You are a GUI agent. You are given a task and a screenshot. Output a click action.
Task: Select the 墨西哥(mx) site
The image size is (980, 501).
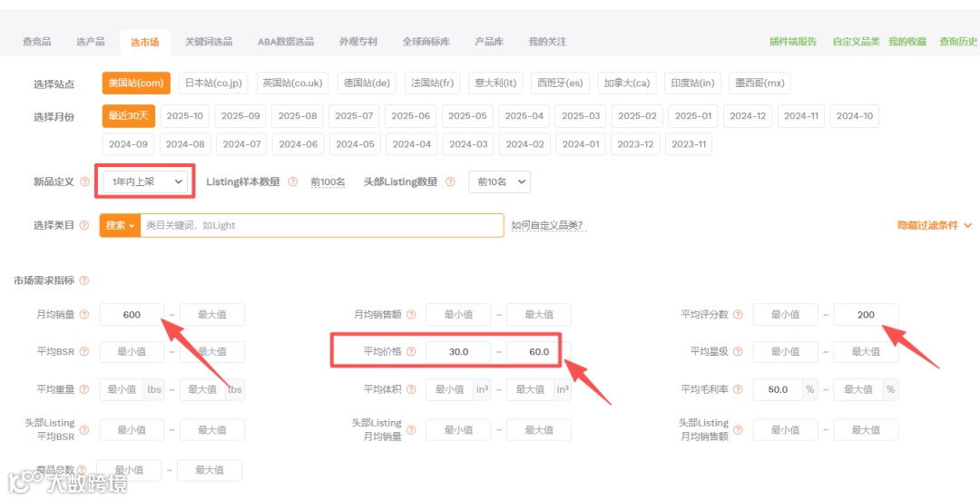click(759, 83)
